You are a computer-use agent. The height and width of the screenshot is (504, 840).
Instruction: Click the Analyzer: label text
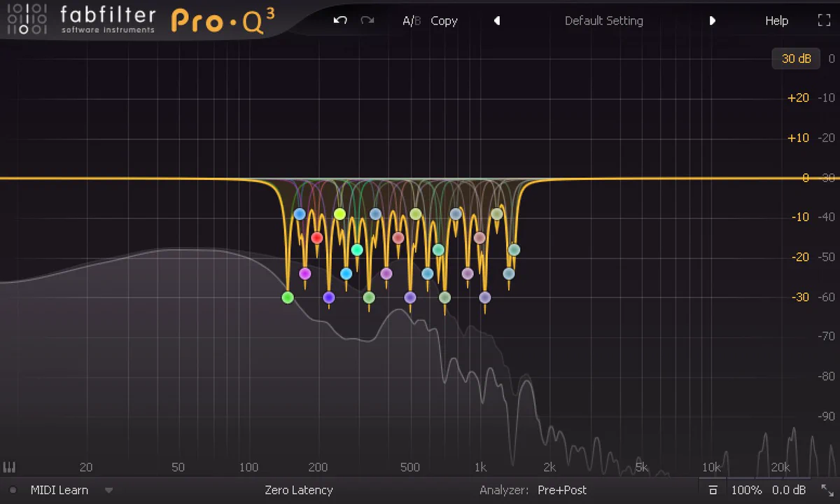(x=505, y=490)
